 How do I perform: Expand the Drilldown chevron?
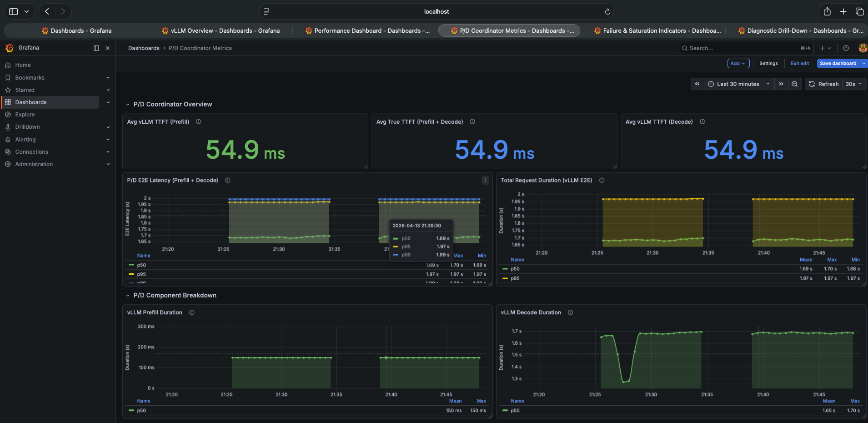point(108,127)
